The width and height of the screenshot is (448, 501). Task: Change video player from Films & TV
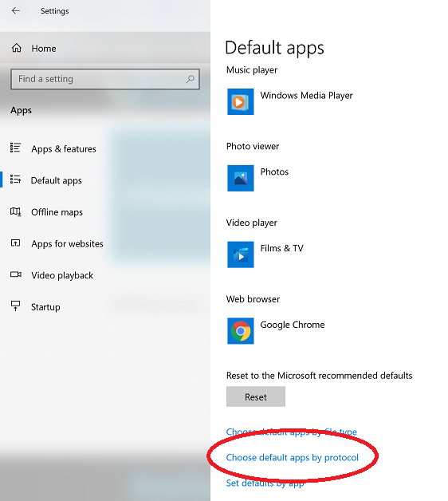[281, 248]
